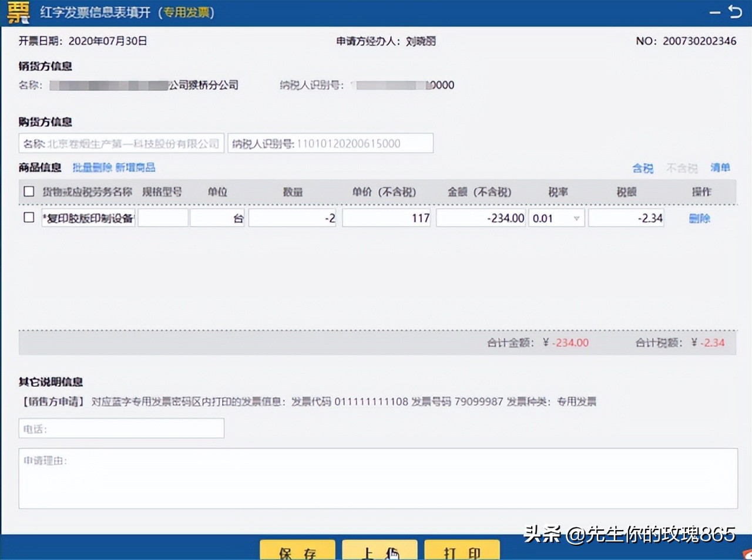Click the minimize icon on title bar
This screenshot has width=752, height=560.
pos(714,12)
